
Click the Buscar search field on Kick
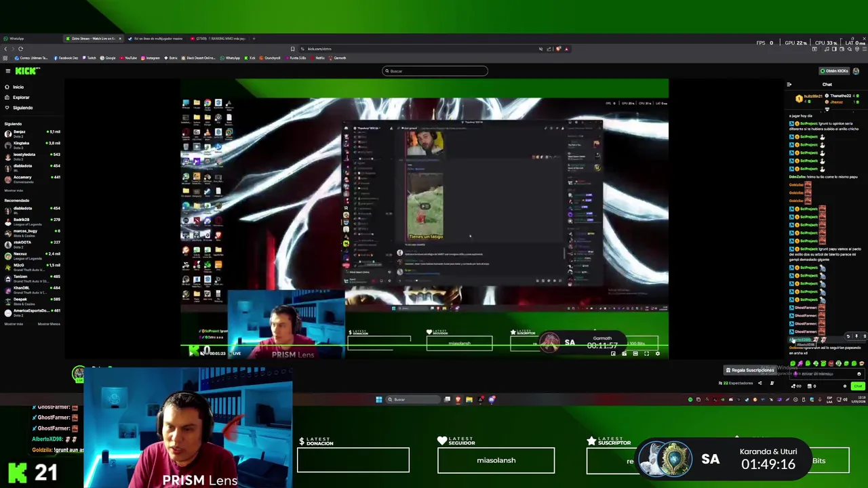435,70
